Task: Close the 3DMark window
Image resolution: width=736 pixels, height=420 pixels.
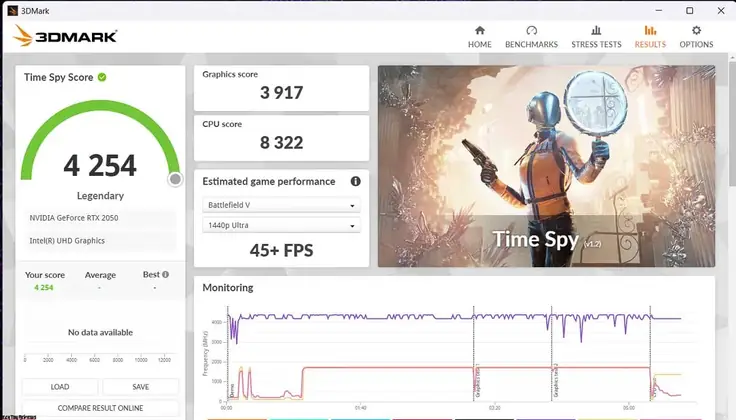Action: click(721, 10)
